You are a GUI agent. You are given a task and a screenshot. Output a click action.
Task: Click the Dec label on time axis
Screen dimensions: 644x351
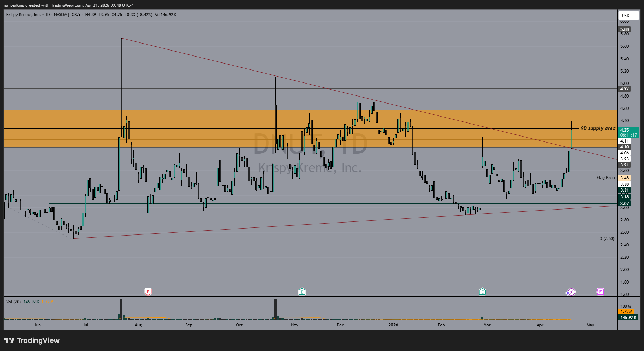point(340,325)
